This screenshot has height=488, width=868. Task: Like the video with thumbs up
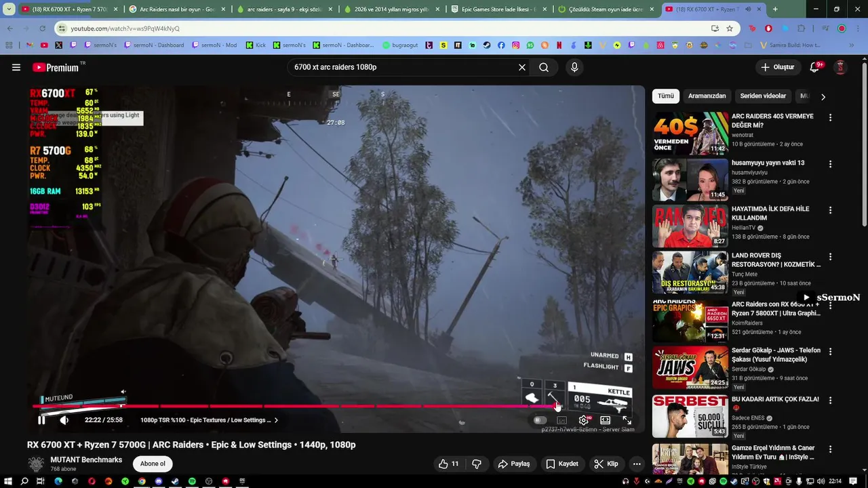[449, 464]
